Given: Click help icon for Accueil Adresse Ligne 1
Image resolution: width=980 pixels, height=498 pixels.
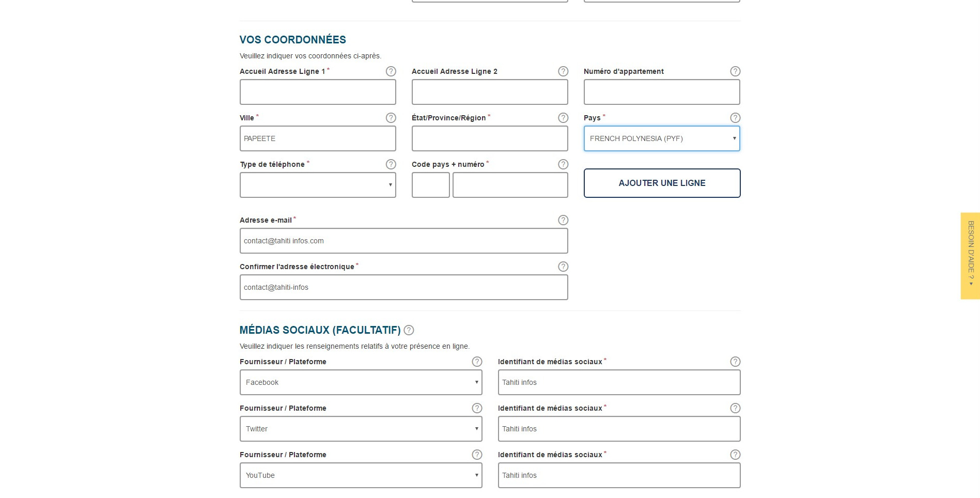Looking at the screenshot, I should (x=391, y=71).
